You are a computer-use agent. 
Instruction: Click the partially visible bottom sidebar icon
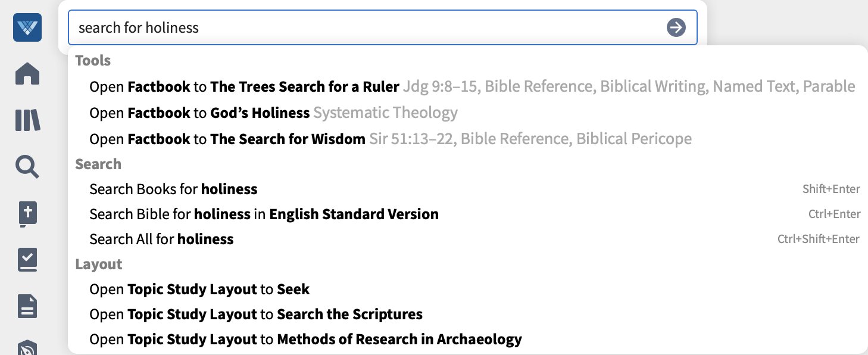(27, 348)
